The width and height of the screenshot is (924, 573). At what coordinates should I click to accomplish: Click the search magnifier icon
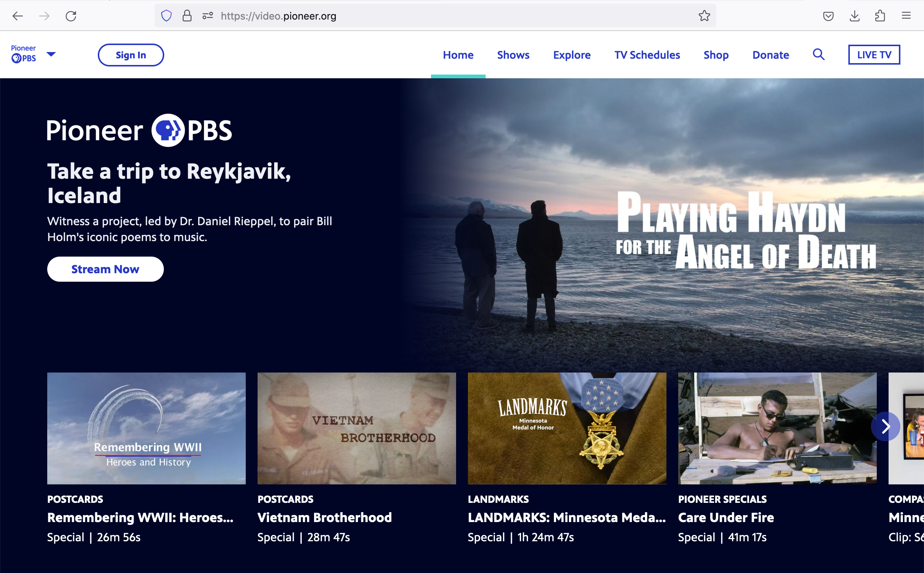tap(818, 55)
